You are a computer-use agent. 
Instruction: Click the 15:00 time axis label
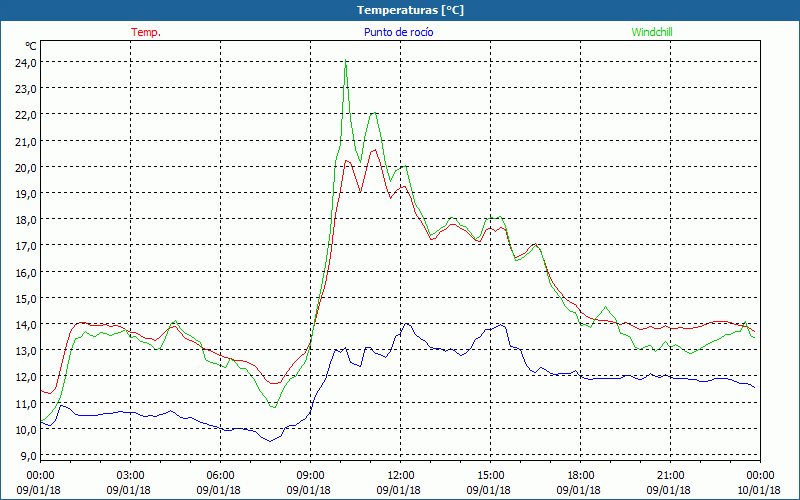coord(491,476)
